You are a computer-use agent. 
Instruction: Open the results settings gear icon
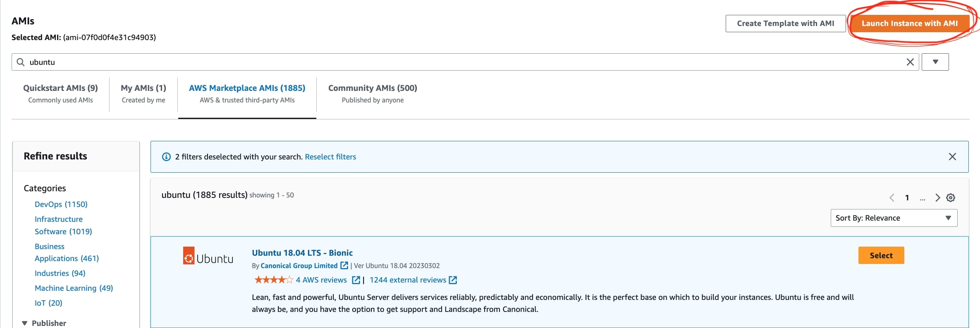click(x=951, y=198)
